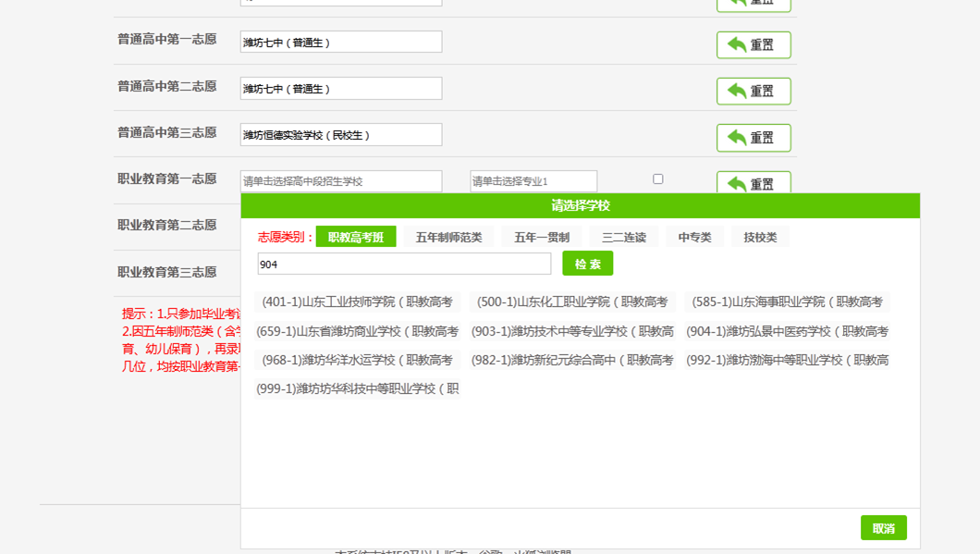Select school (401-1)山东工业技师学院
The height and width of the screenshot is (554, 980).
pyautogui.click(x=358, y=302)
